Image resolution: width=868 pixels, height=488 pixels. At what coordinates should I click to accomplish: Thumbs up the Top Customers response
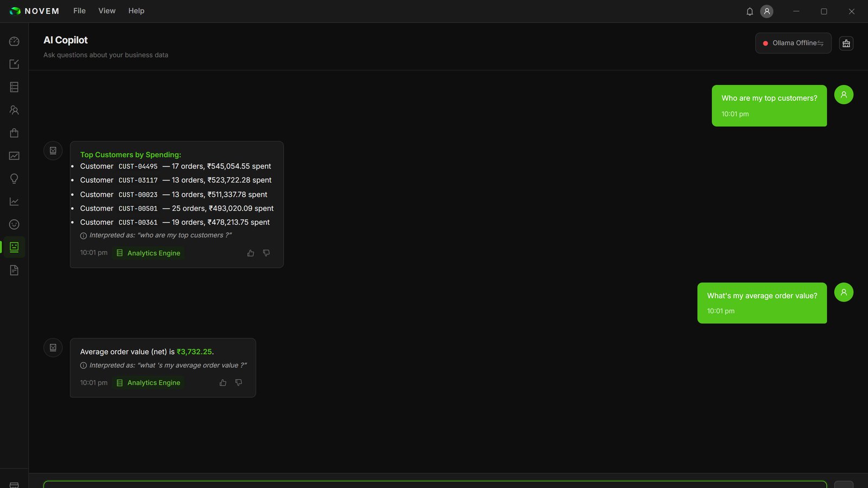coord(251,253)
